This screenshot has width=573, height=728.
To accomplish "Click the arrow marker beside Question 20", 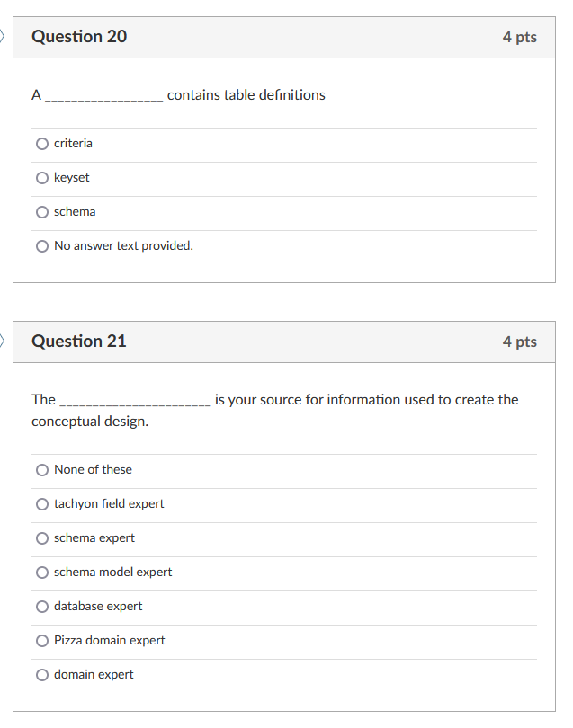I will [4, 36].
